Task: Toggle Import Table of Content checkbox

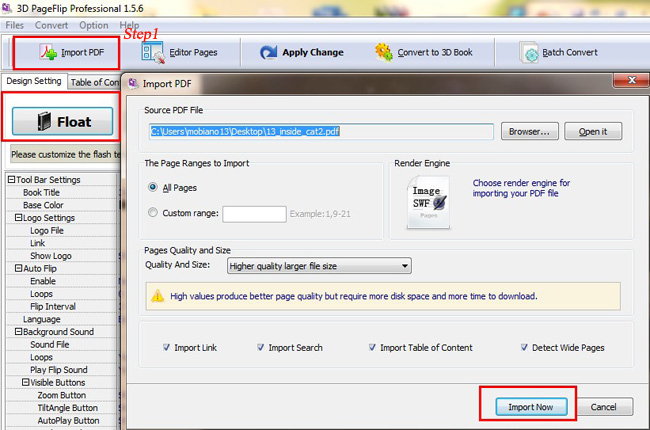Action: pyautogui.click(x=372, y=347)
